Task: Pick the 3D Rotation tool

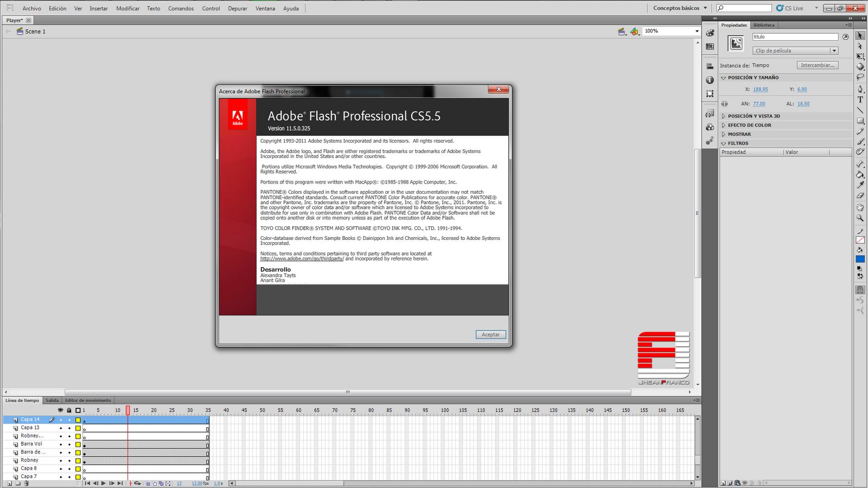Action: [860, 67]
